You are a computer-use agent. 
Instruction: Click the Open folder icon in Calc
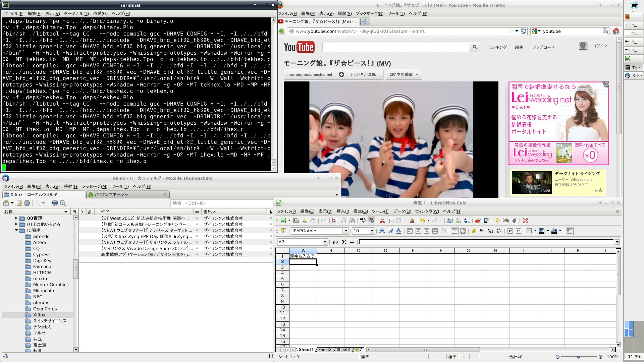[x=296, y=221]
